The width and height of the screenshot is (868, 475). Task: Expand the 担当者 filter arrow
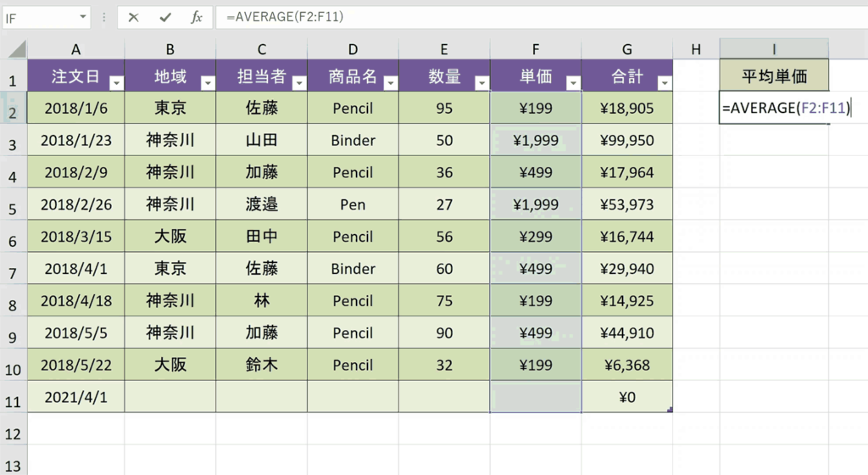click(299, 83)
